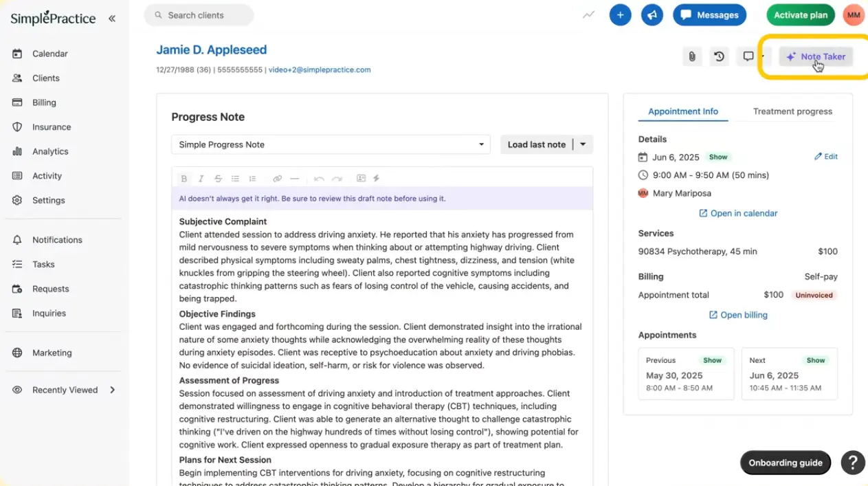This screenshot has height=486, width=868.
Task: Open the megaphone announcements icon
Action: point(652,15)
